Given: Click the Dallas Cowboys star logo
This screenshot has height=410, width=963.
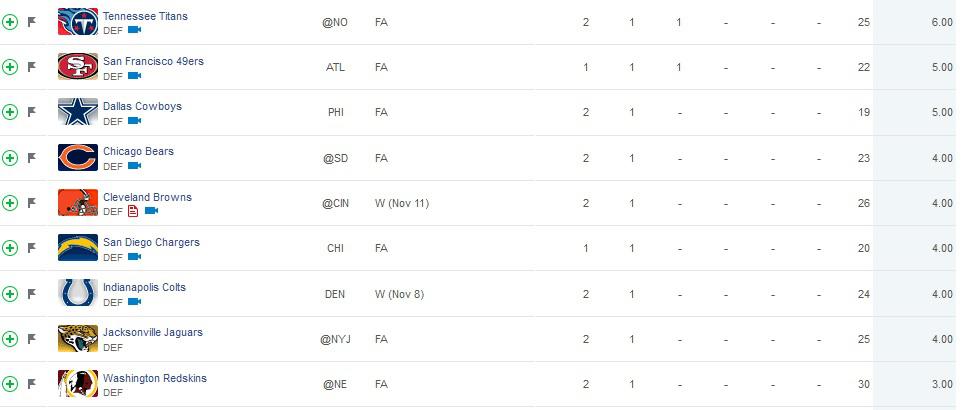Looking at the screenshot, I should click(x=78, y=112).
